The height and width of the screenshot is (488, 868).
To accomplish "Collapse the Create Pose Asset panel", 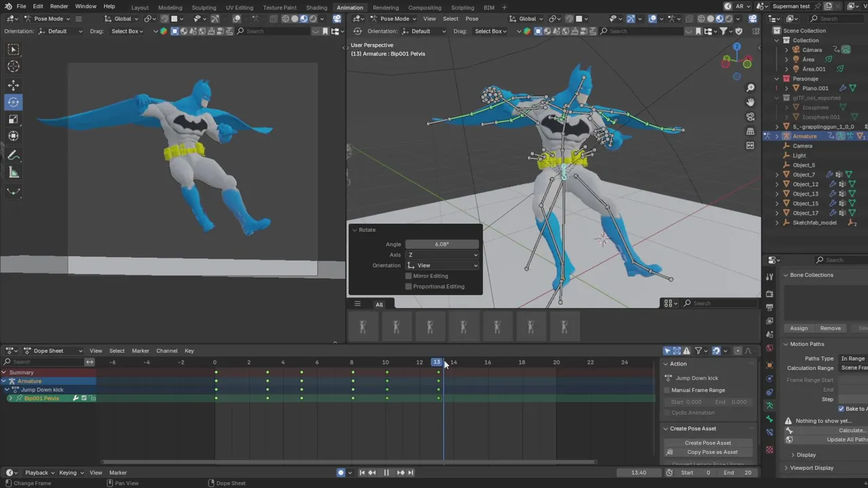I will 666,428.
